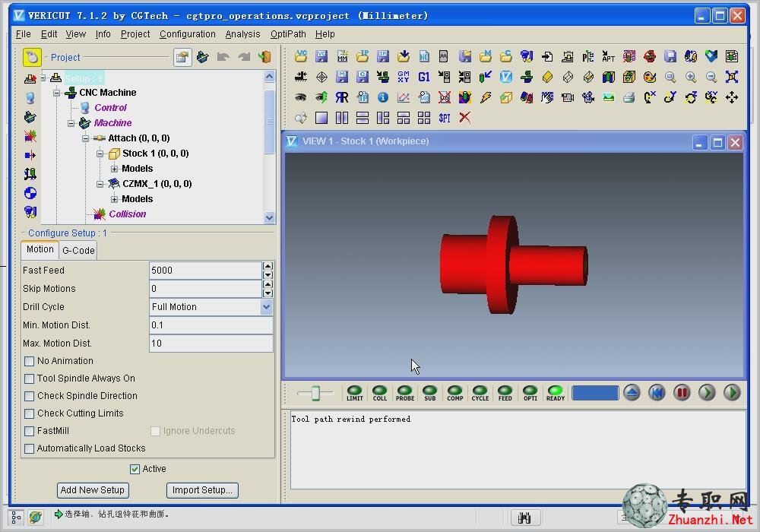Click the mirrored R toolbar icon
This screenshot has width=760, height=532.
(x=342, y=97)
